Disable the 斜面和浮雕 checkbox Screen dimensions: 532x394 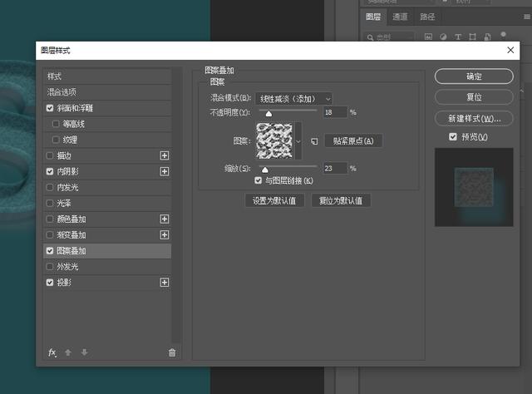click(51, 108)
